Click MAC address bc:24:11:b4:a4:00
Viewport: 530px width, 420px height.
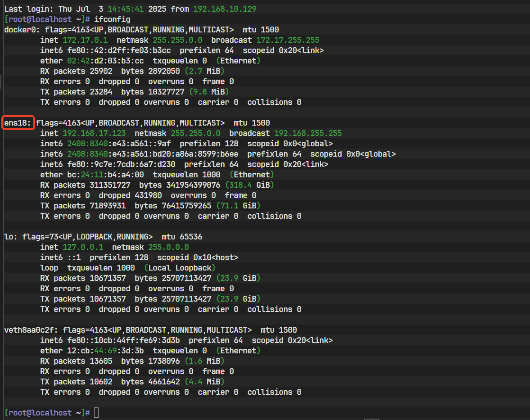click(105, 175)
